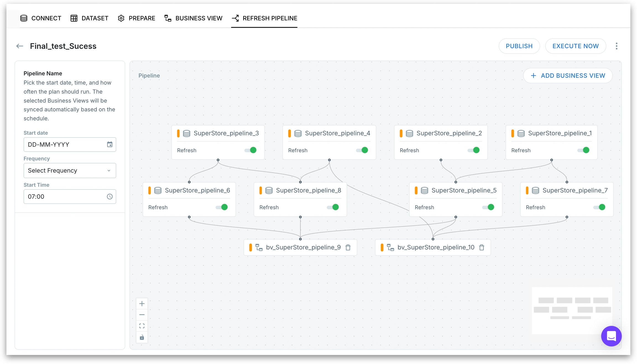
Task: Delete bv_SuperStore_pipeline_9 with its trash icon
Action: [348, 247]
